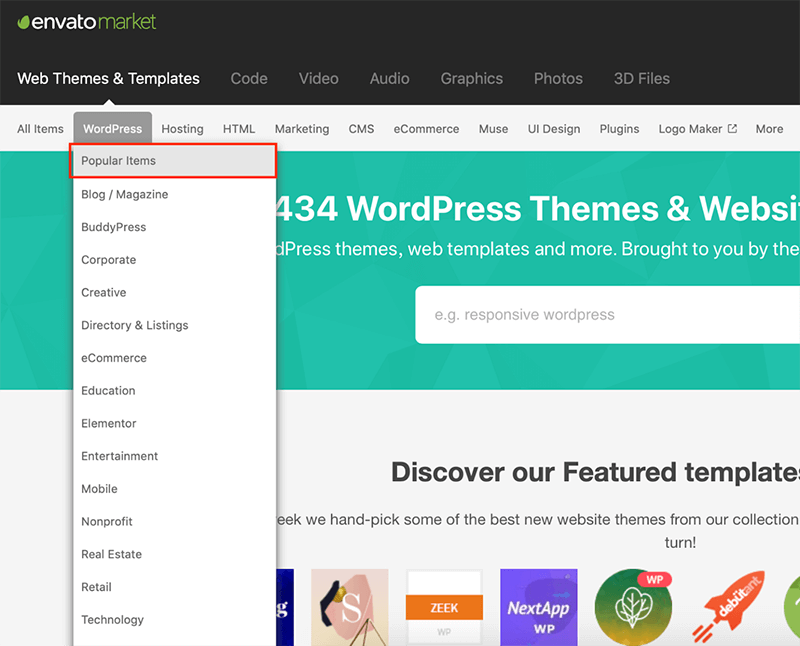Select All Items in sub-navigation

pos(40,129)
